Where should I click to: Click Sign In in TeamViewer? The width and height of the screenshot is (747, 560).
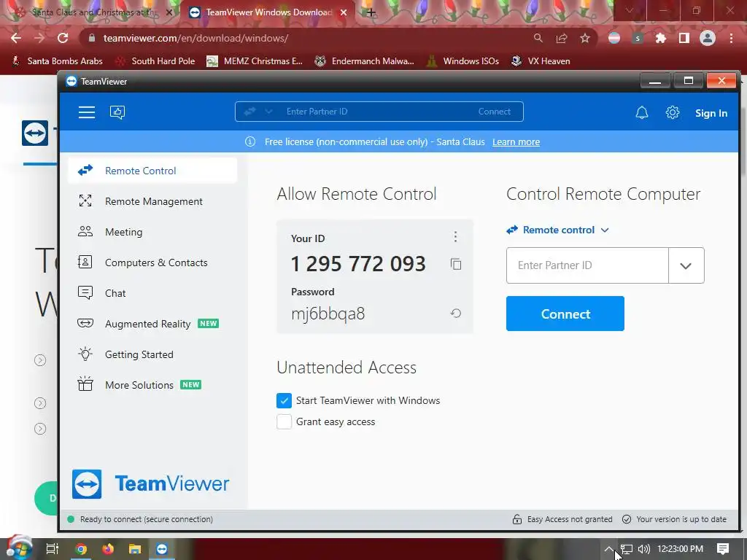coord(711,113)
